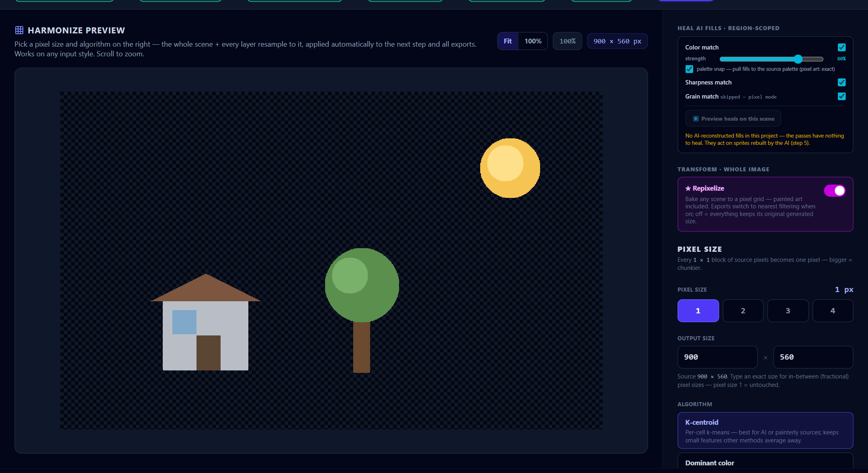Click the 'TRANSFORM · WHOLE IMAGE' heading
Screen dimensions: 868x473
pos(723,169)
